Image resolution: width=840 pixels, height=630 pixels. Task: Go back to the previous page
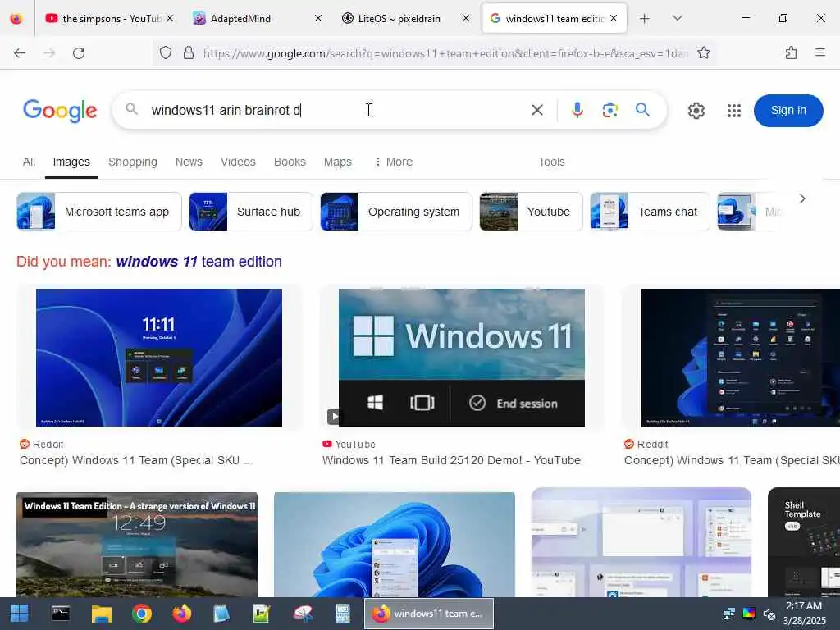[20, 53]
